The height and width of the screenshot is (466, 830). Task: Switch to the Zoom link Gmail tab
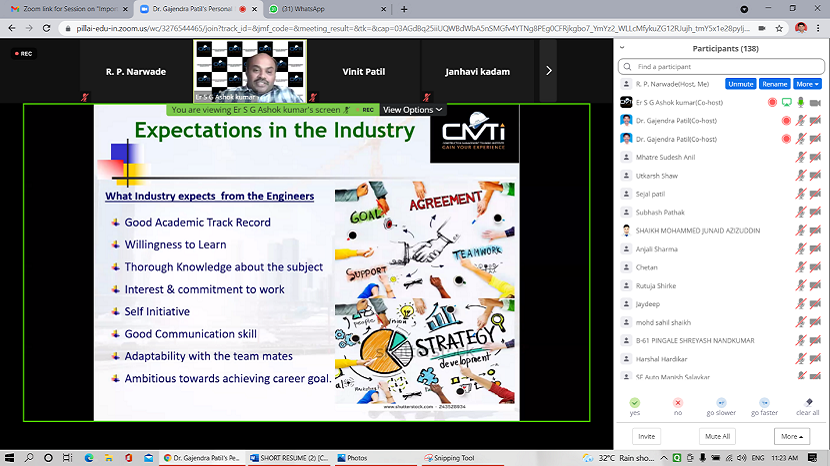point(69,9)
